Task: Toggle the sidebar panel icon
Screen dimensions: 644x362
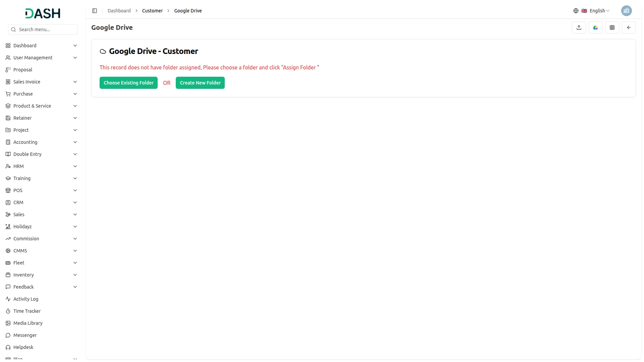Action: tap(95, 11)
